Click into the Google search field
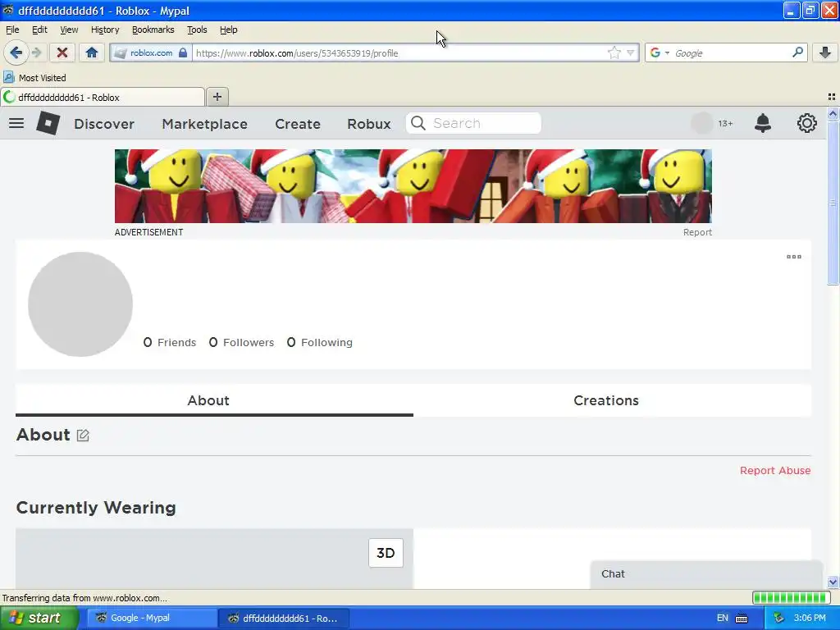The width and height of the screenshot is (840, 630). [731, 52]
